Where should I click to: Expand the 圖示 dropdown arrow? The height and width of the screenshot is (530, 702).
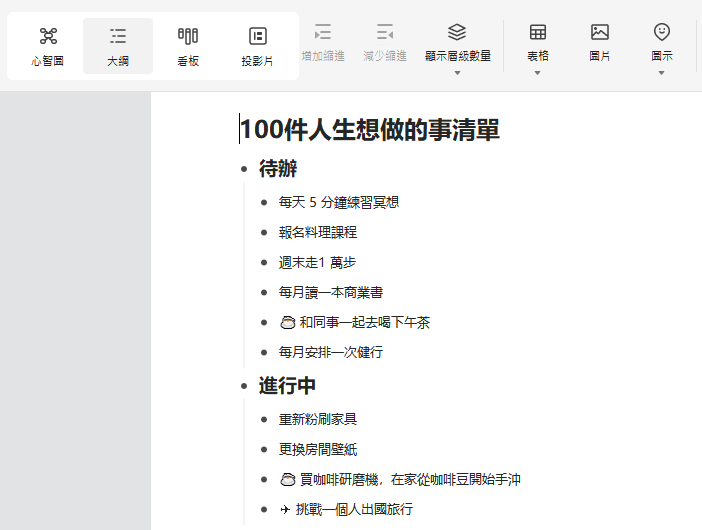pyautogui.click(x=662, y=73)
